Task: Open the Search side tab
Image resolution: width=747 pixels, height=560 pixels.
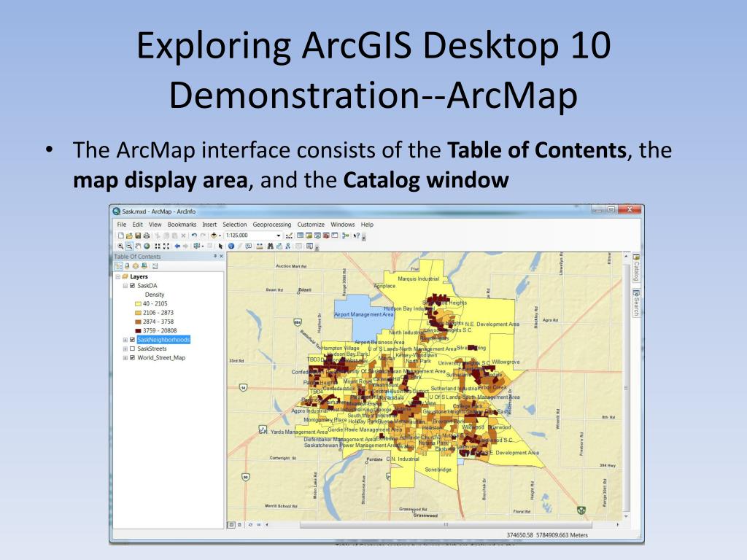Action: pyautogui.click(x=636, y=303)
